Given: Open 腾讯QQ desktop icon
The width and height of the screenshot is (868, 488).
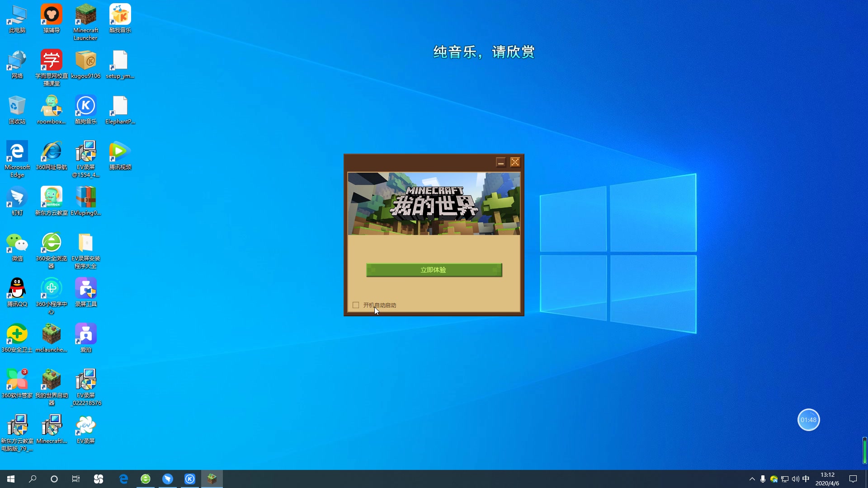Looking at the screenshot, I should point(17,293).
